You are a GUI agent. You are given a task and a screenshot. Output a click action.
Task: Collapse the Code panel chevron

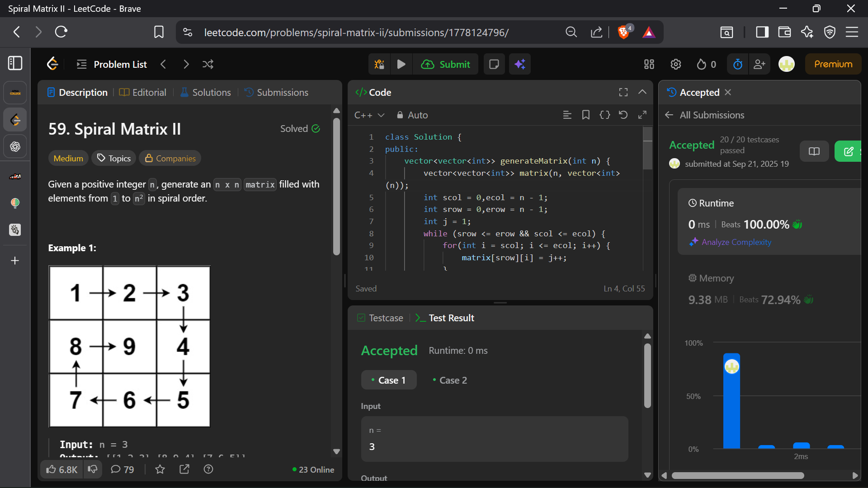[x=642, y=92]
